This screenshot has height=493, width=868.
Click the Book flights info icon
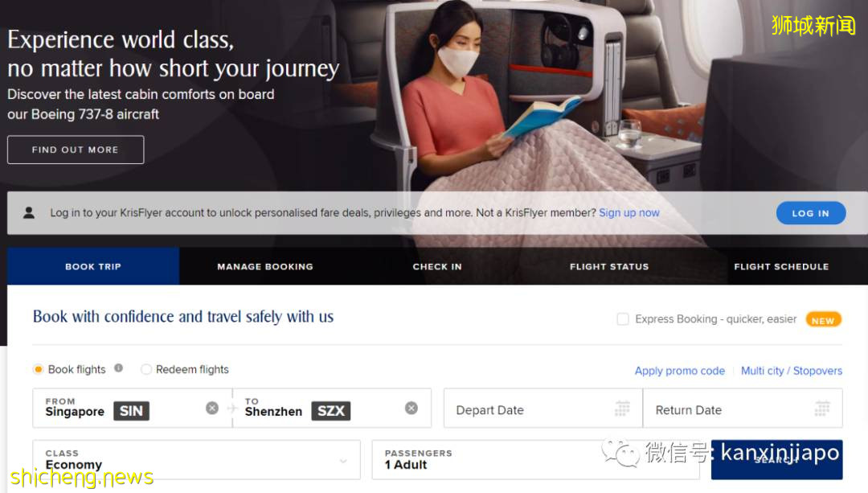[118, 368]
